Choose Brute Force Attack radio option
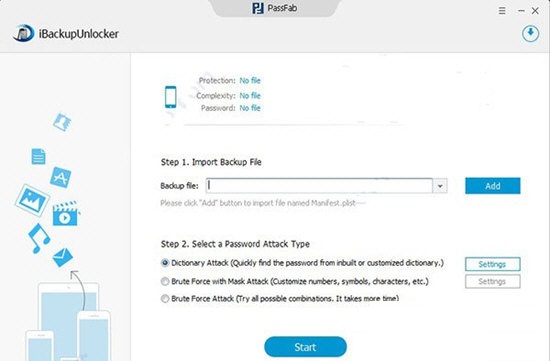The image size is (550, 361). [165, 299]
